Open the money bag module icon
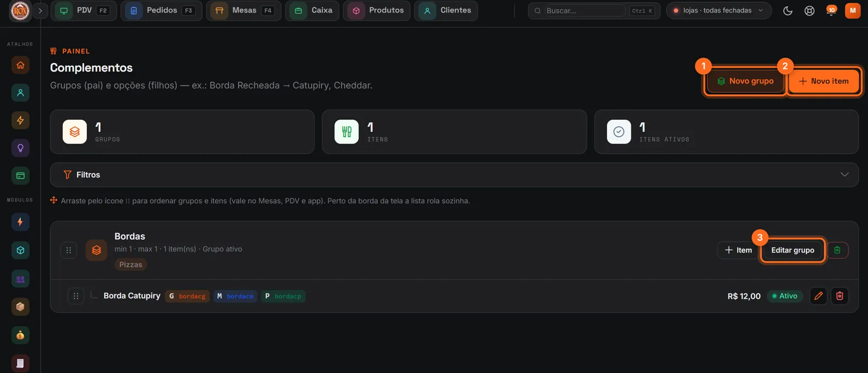 (20, 335)
